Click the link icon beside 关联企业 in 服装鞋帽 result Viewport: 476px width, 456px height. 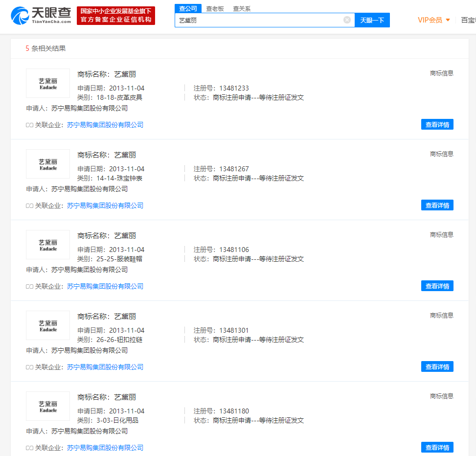point(29,287)
